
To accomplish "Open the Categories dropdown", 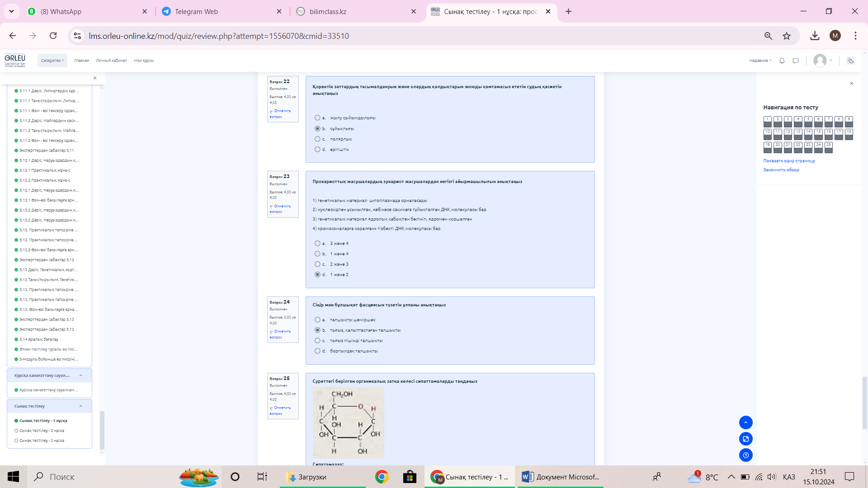I will (52, 61).
